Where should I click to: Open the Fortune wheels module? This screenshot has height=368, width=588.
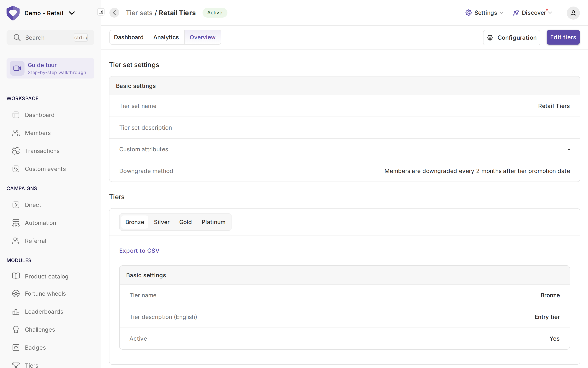point(45,294)
